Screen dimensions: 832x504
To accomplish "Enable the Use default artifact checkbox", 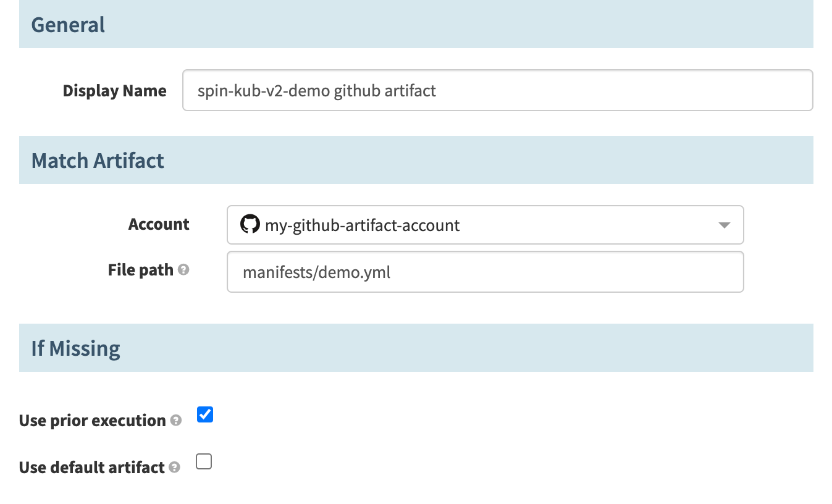I will (x=204, y=461).
